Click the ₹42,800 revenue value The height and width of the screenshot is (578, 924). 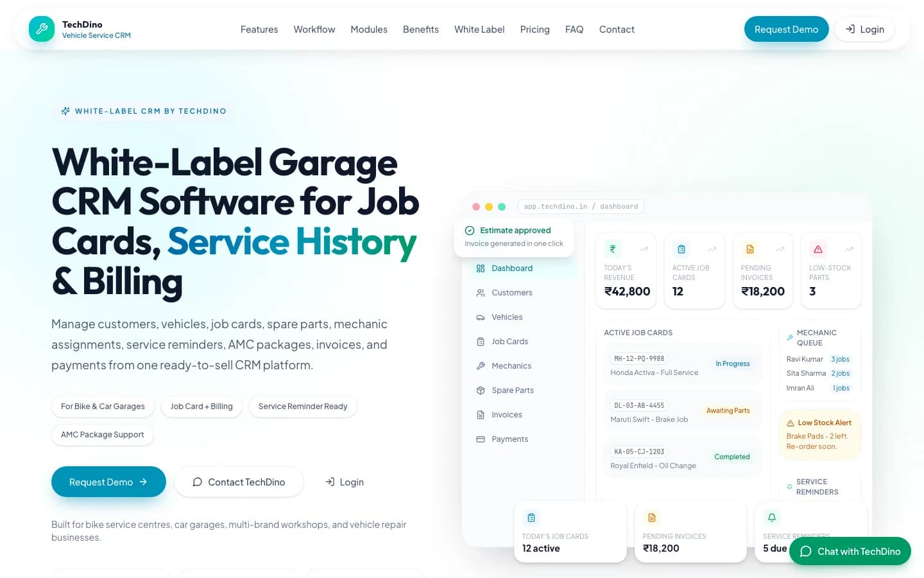(628, 292)
